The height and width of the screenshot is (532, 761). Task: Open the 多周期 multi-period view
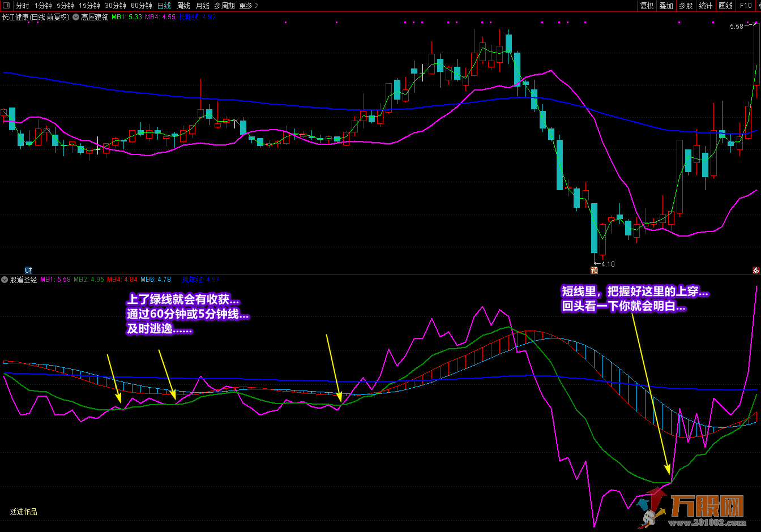click(x=224, y=6)
